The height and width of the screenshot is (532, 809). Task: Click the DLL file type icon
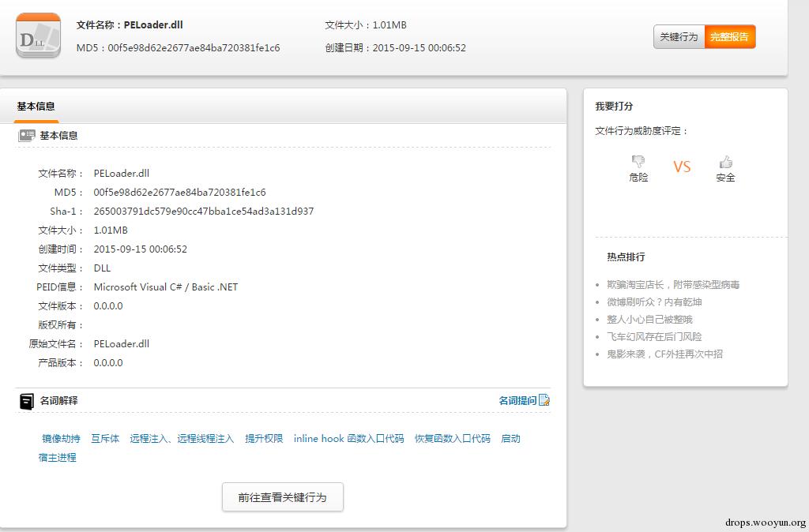click(x=38, y=36)
